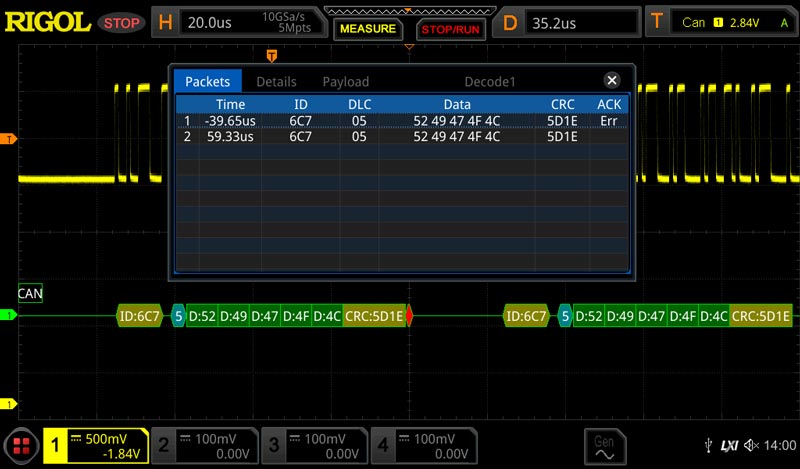This screenshot has width=800, height=469.
Task: Switch to the Details tab
Action: click(276, 82)
